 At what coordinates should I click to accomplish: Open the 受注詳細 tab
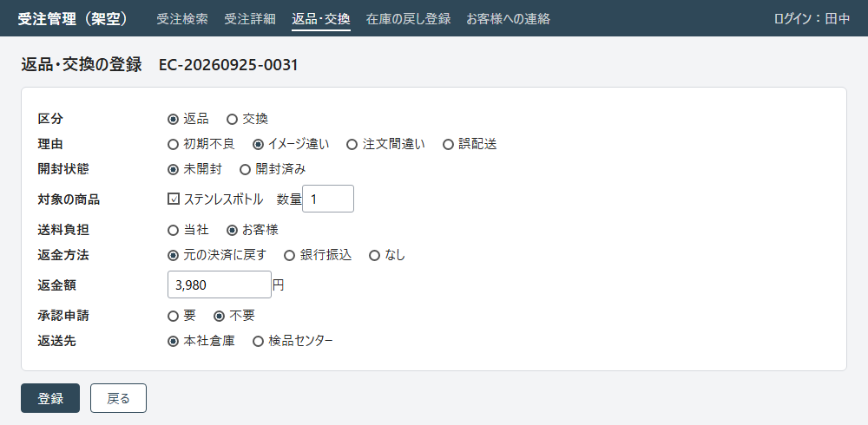click(250, 19)
